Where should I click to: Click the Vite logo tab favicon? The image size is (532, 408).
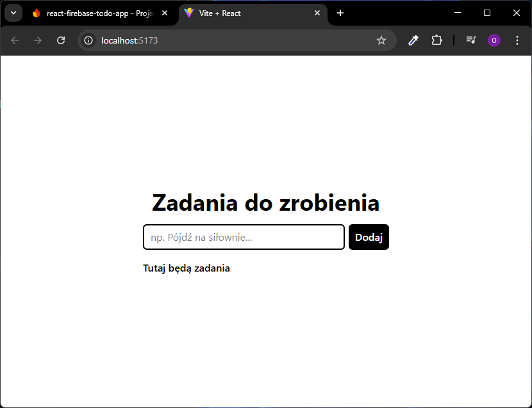click(x=189, y=13)
